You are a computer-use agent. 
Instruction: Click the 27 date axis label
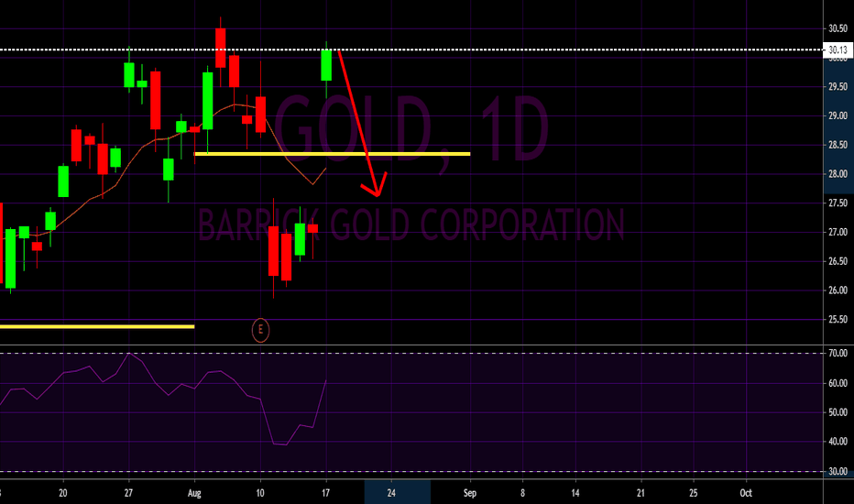click(x=128, y=493)
